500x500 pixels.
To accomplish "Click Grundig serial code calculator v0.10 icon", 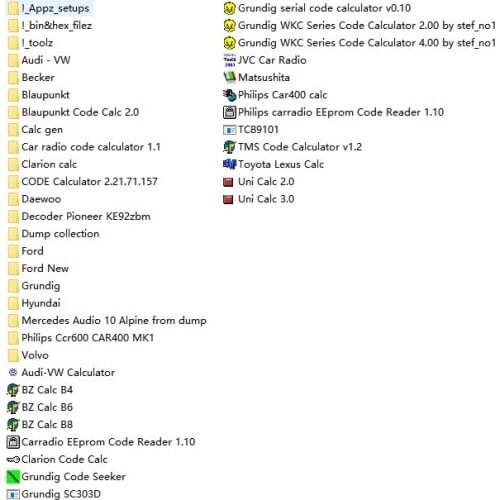I will (229, 8).
